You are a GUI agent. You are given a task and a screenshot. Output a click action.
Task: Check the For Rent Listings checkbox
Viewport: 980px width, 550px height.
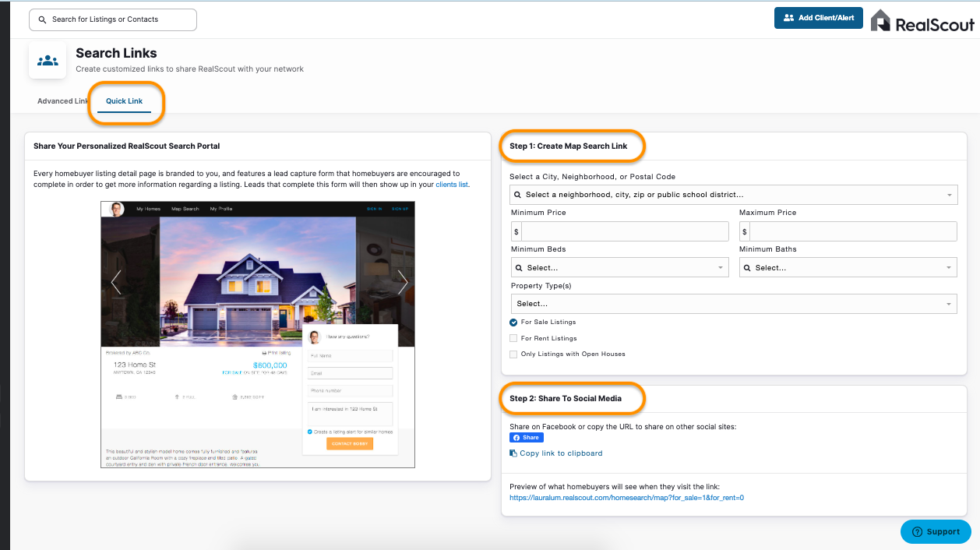tap(513, 338)
